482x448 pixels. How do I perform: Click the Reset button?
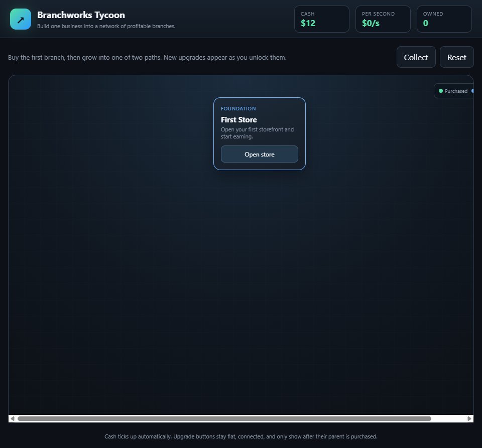(x=456, y=57)
